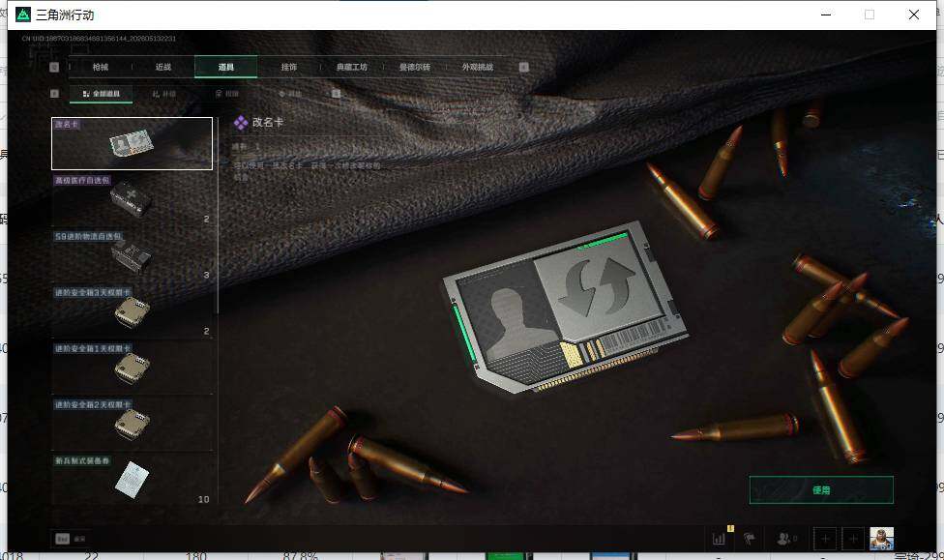The image size is (944, 560).
Task: Select the 进阶安全箱1天权限卡 item
Action: (132, 368)
